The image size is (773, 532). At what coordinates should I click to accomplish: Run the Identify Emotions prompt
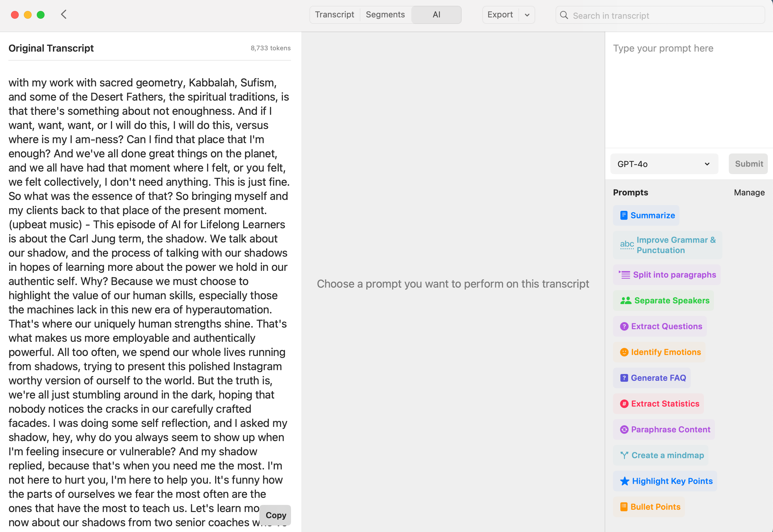click(659, 352)
